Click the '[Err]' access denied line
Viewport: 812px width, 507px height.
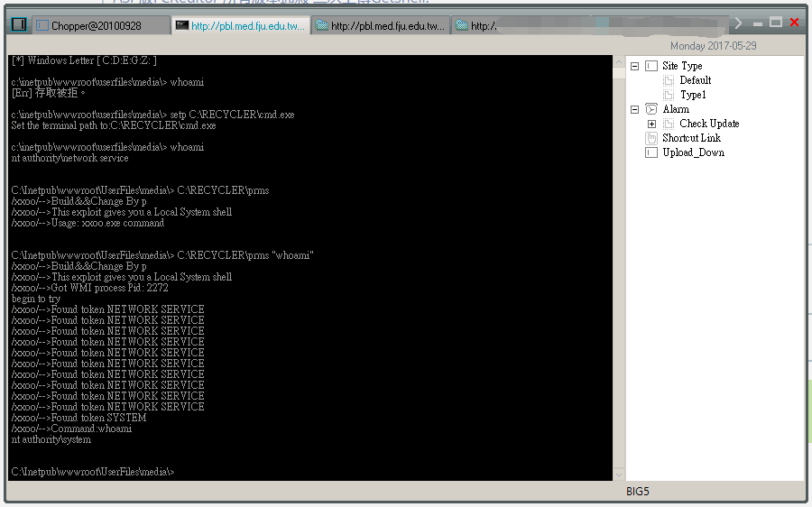pyautogui.click(x=48, y=93)
